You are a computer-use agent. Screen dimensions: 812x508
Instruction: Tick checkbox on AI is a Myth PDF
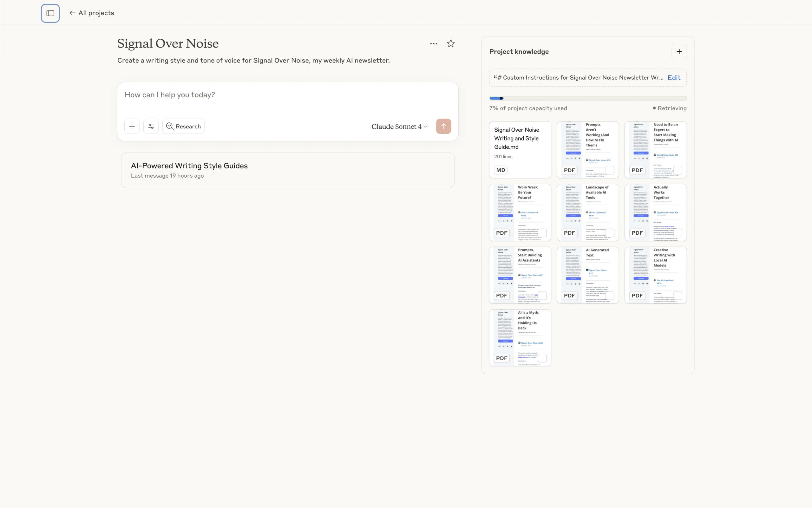pyautogui.click(x=542, y=358)
